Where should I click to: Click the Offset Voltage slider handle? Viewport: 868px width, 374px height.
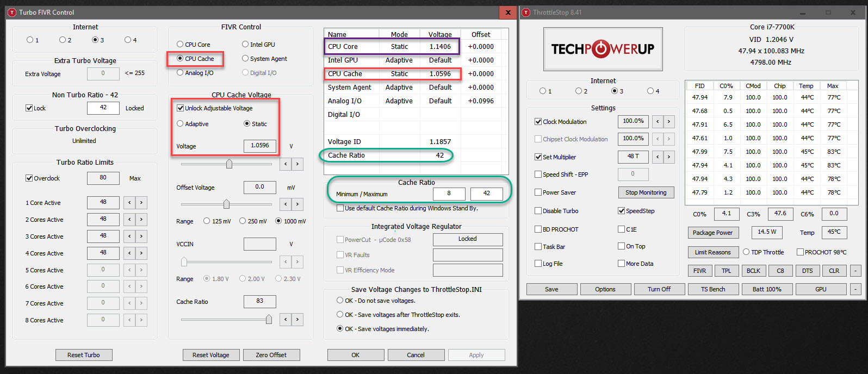pos(226,204)
